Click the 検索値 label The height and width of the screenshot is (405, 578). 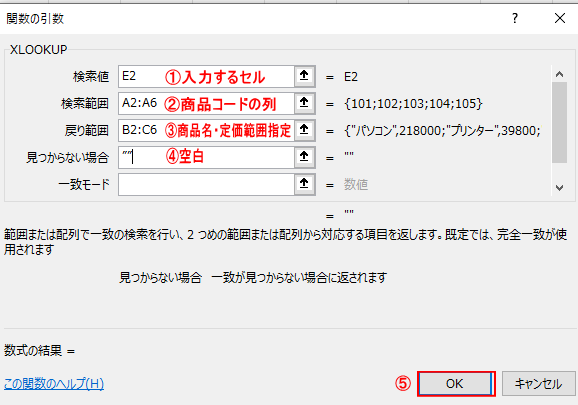tap(91, 77)
